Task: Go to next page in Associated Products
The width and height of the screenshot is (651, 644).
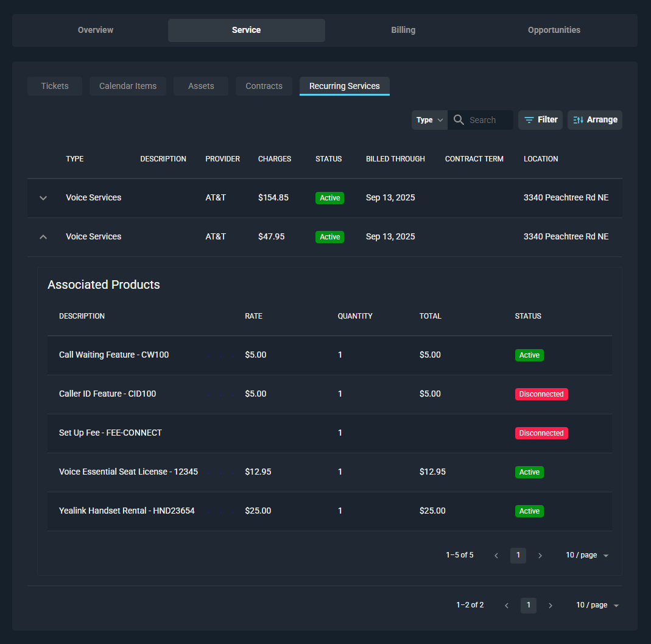Action: coord(540,556)
